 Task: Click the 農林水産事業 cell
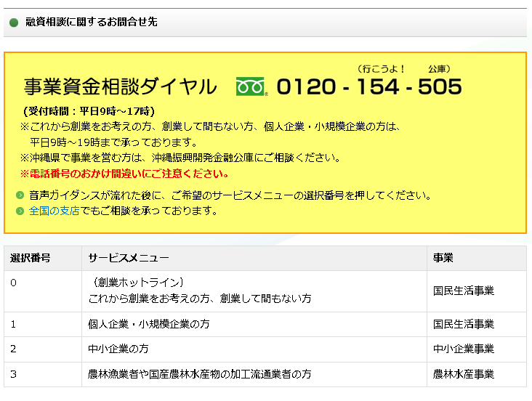click(x=464, y=374)
